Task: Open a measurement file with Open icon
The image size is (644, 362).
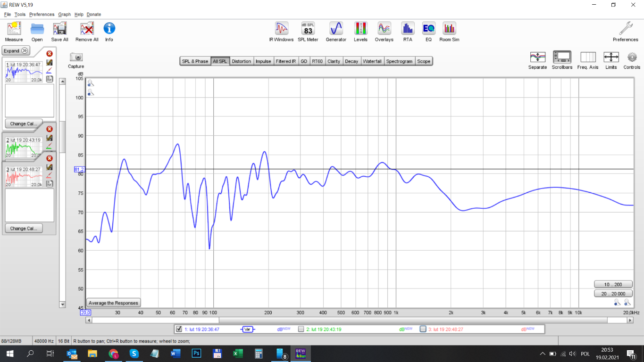Action: 37,29
